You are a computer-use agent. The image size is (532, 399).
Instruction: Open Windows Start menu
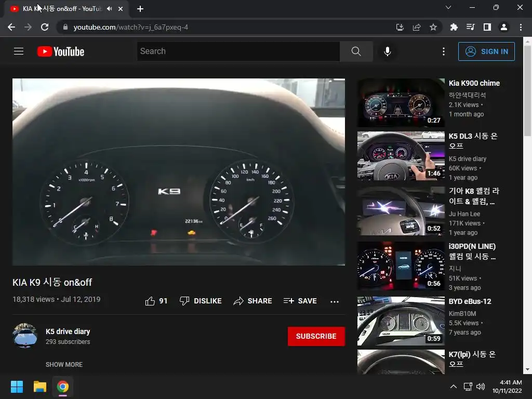point(17,387)
